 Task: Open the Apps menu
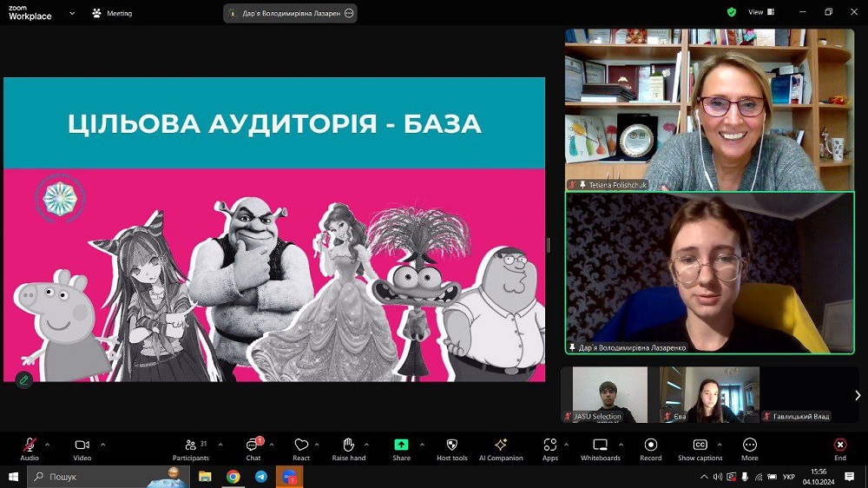point(549,445)
